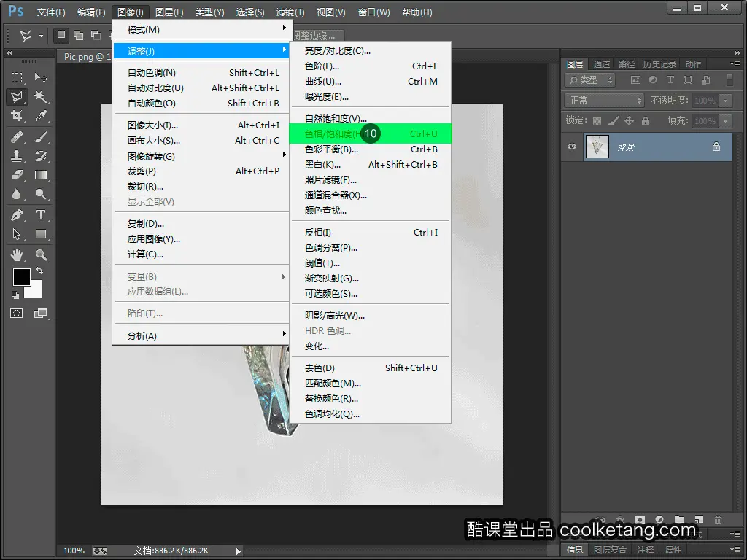Viewport: 747px width, 560px height.
Task: Select the Rectangle shape tool
Action: pyautogui.click(x=41, y=234)
